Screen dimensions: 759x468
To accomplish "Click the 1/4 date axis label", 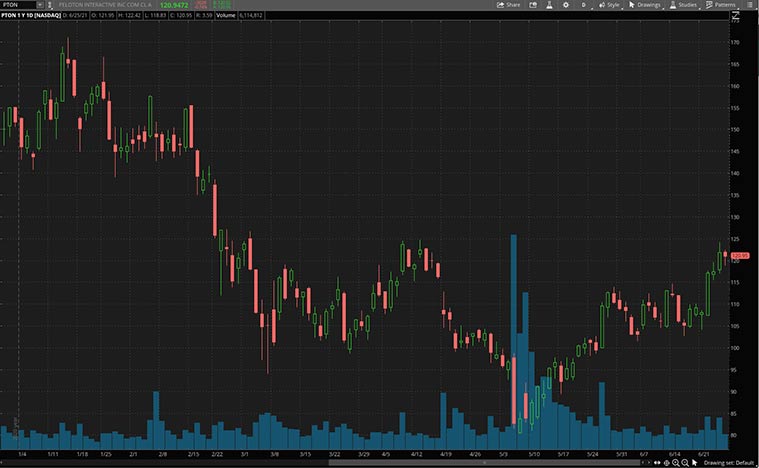I will tap(22, 454).
